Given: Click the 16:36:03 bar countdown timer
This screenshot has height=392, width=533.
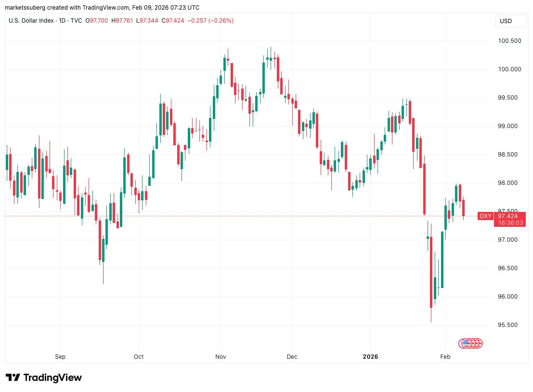Looking at the screenshot, I should coord(508,223).
